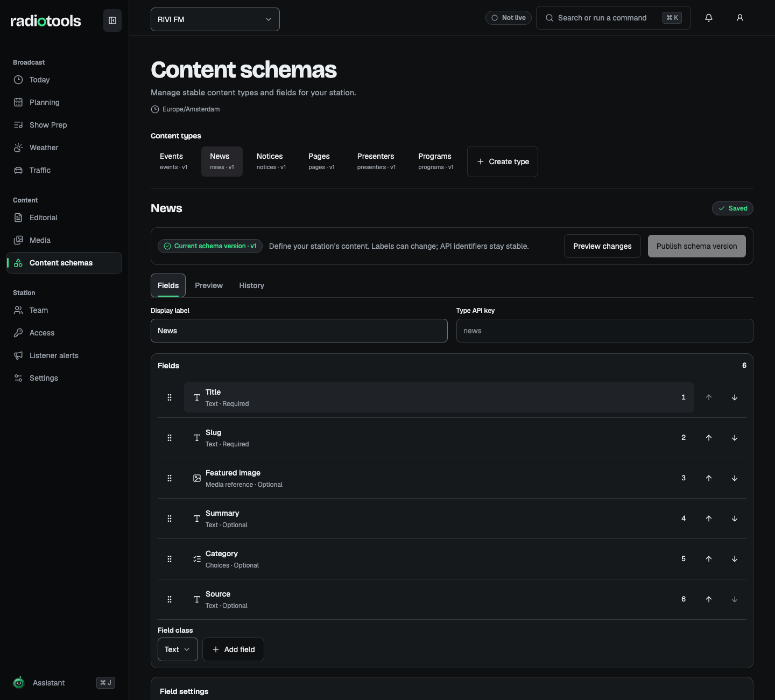775x700 pixels.
Task: Open Show Prep in the sidebar
Action: point(65,125)
